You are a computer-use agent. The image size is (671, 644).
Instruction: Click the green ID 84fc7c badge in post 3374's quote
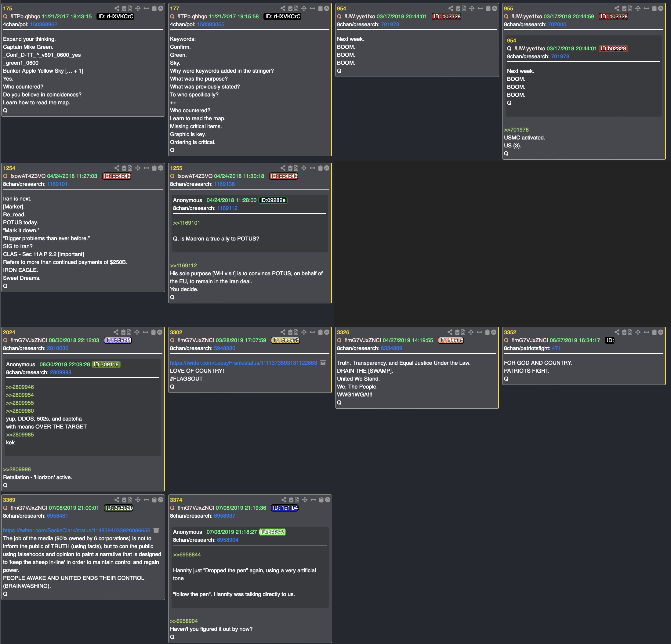tap(272, 532)
